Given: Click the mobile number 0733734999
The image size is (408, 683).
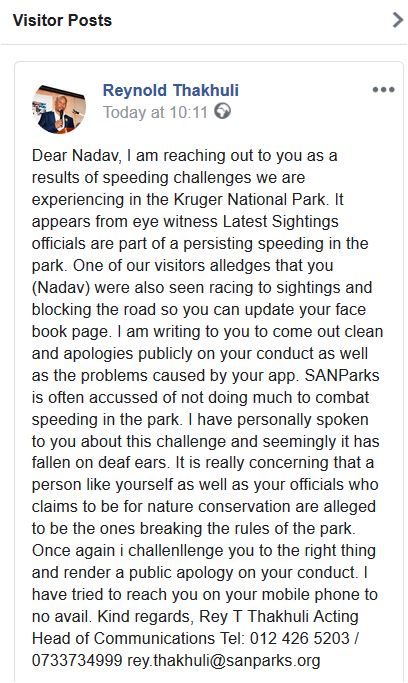Looking at the screenshot, I should pyautogui.click(x=77, y=660).
